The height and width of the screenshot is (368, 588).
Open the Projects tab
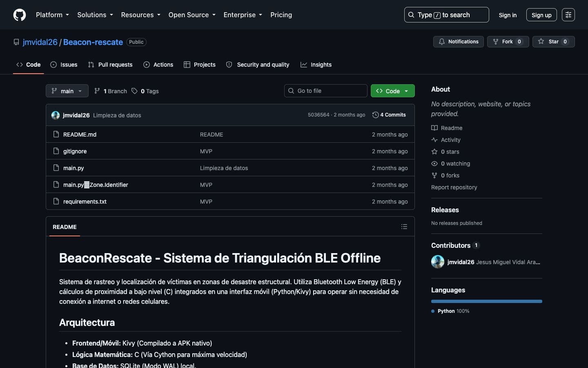200,65
